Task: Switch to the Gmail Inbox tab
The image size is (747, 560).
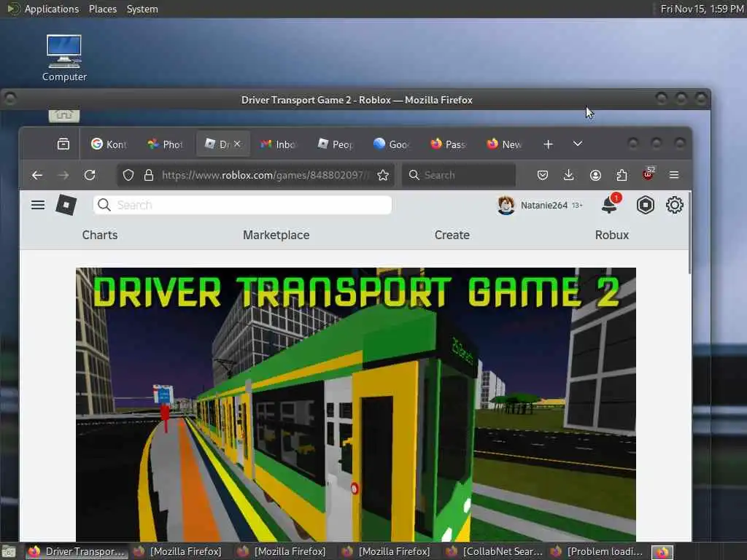Action: point(279,144)
